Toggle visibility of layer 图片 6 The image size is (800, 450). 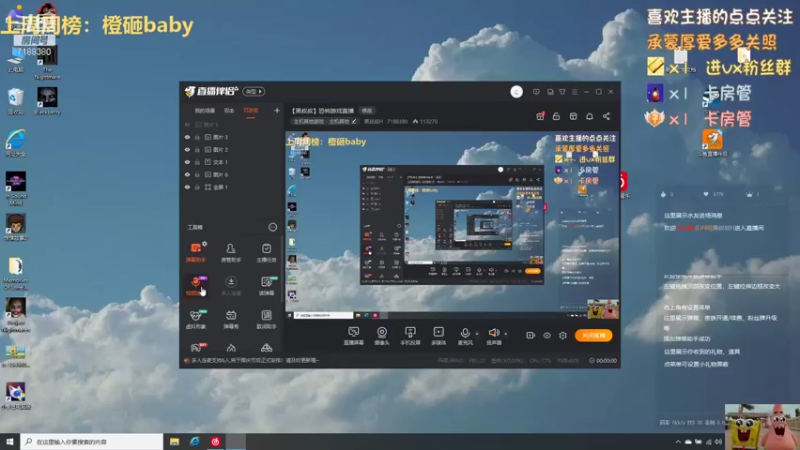187,174
